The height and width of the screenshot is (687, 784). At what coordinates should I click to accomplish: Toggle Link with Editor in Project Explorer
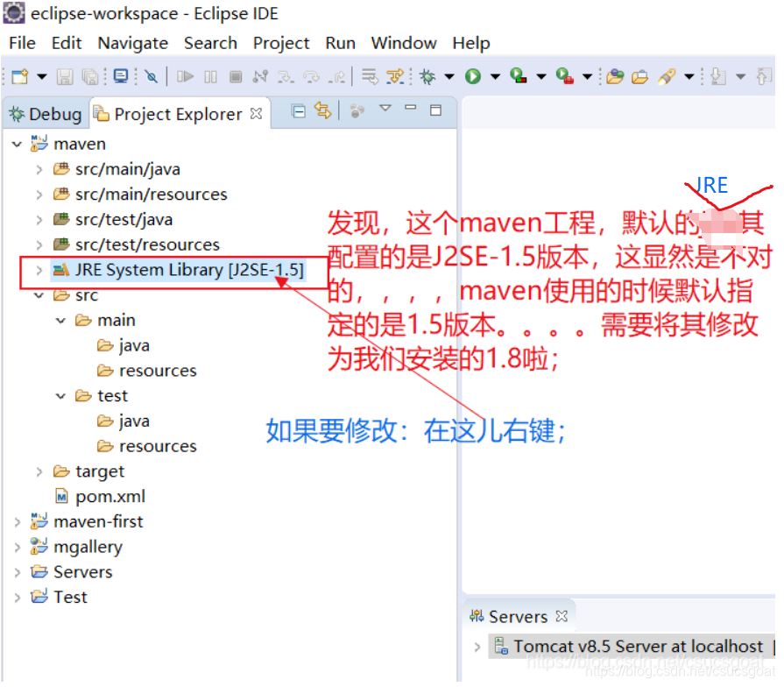point(323,110)
